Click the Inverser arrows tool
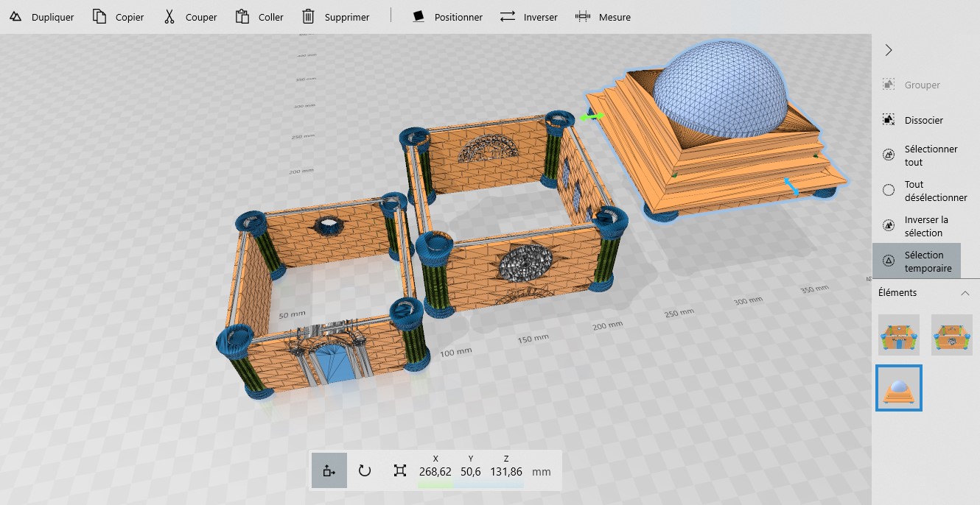 tap(507, 17)
